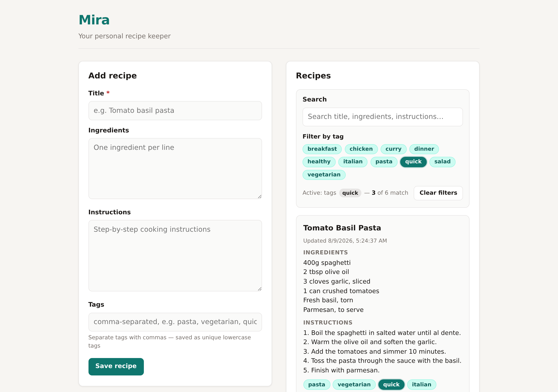Click the '2 tbsp olive oil' ingredient line
Viewport: 558px width, 392px height.
[x=326, y=272]
